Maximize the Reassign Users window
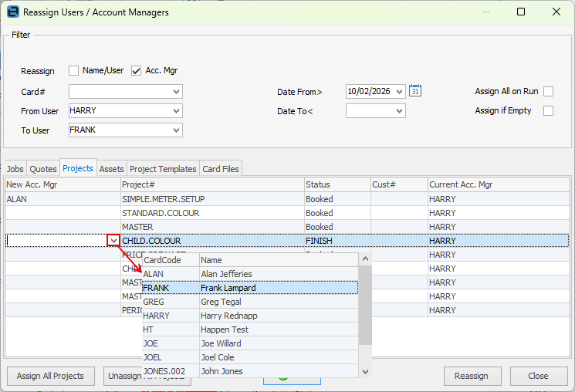Screen dimensions: 575x392 521,12
